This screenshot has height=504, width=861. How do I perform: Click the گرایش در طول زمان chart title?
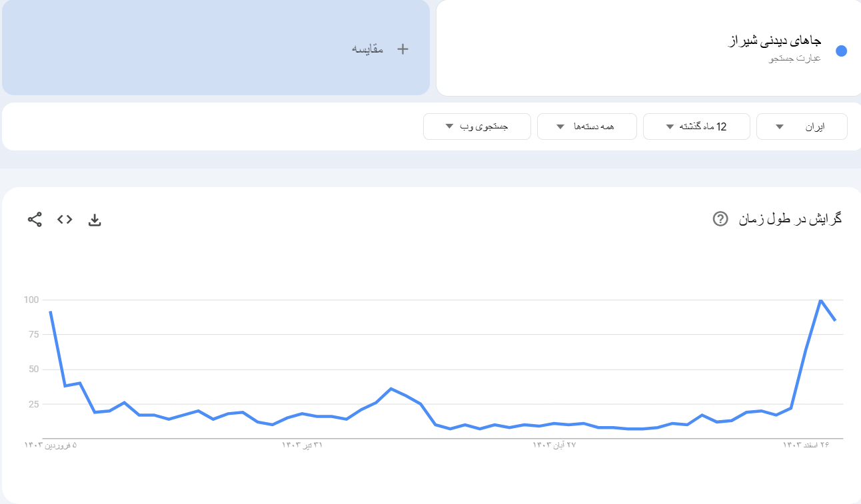(790, 218)
